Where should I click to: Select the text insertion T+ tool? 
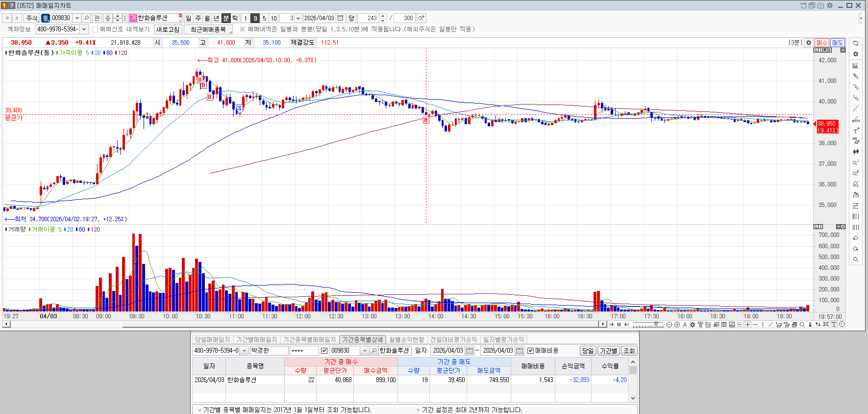(856, 130)
